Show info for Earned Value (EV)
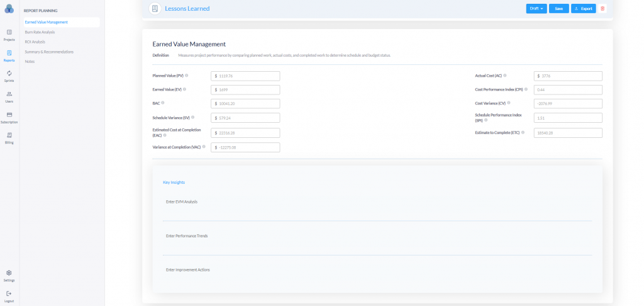This screenshot has width=644, height=306. click(x=184, y=89)
